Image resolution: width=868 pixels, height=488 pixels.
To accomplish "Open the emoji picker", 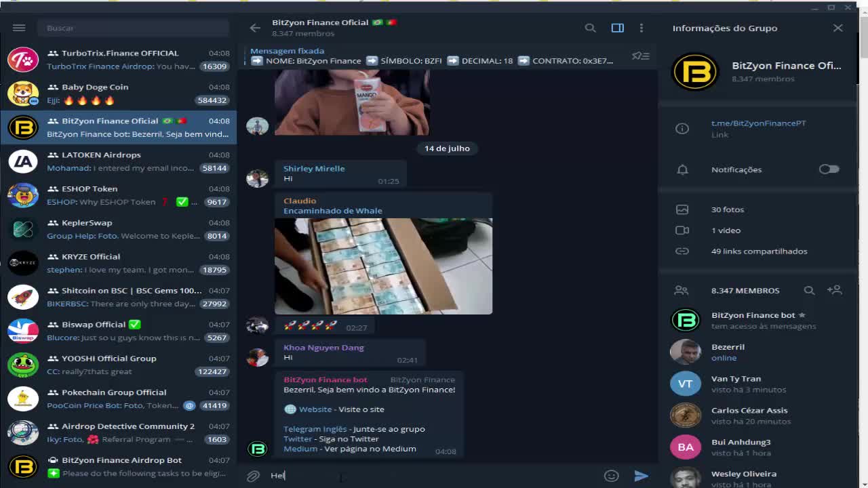I will pos(612,476).
